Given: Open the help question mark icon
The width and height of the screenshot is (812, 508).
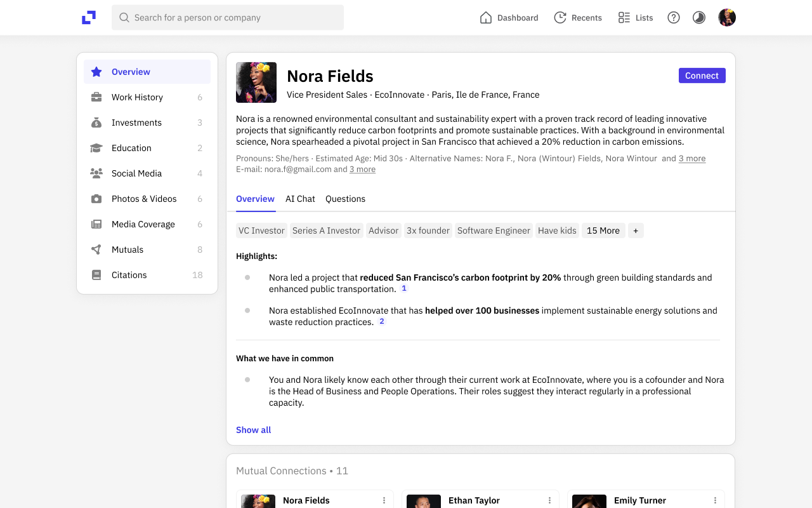Looking at the screenshot, I should click(674, 18).
